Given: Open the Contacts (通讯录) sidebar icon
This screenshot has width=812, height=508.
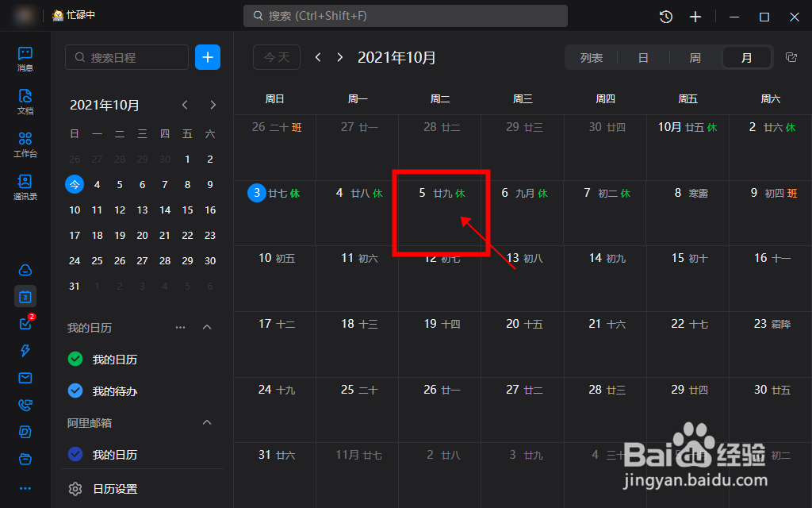Looking at the screenshot, I should [25, 187].
